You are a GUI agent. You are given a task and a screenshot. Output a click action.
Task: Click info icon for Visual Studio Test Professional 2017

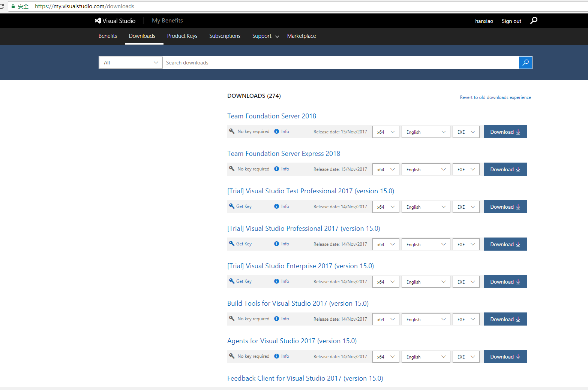click(x=276, y=206)
